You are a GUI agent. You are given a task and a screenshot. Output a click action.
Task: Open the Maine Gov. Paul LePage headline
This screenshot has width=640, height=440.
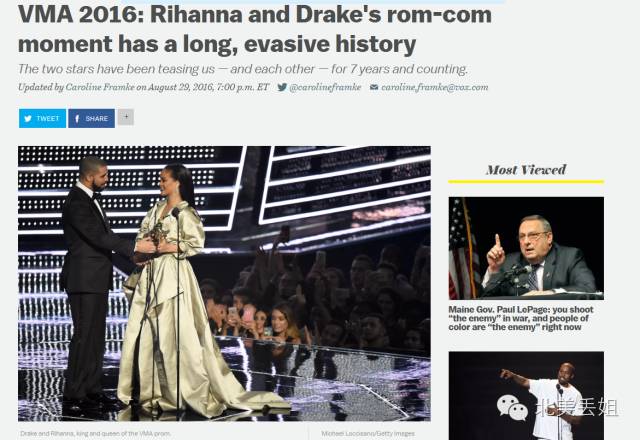(x=521, y=318)
